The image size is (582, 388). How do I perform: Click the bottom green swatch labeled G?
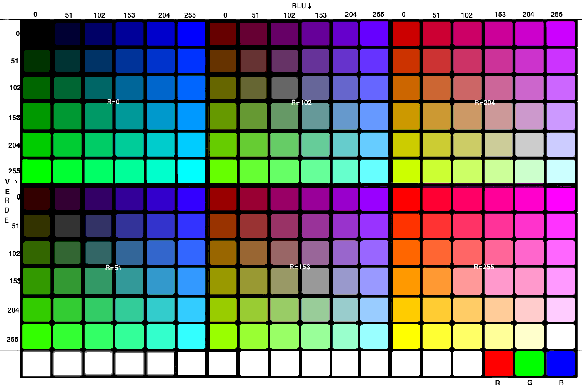click(529, 364)
